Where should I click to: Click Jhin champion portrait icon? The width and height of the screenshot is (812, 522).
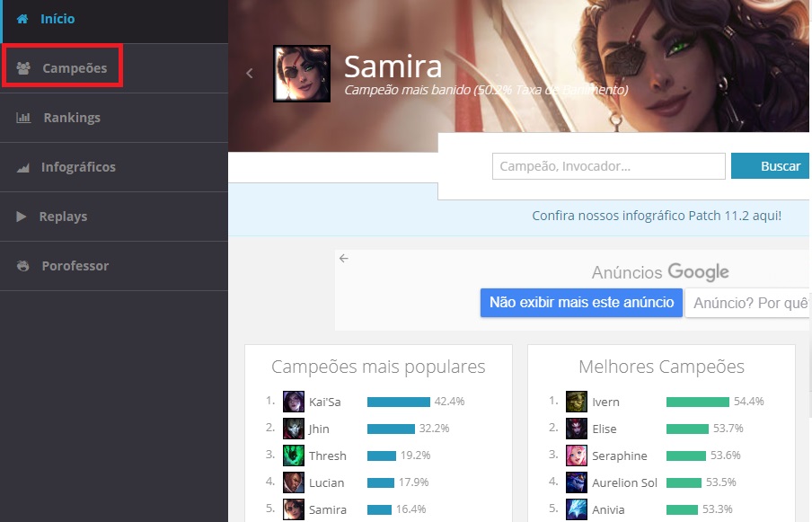[294, 429]
